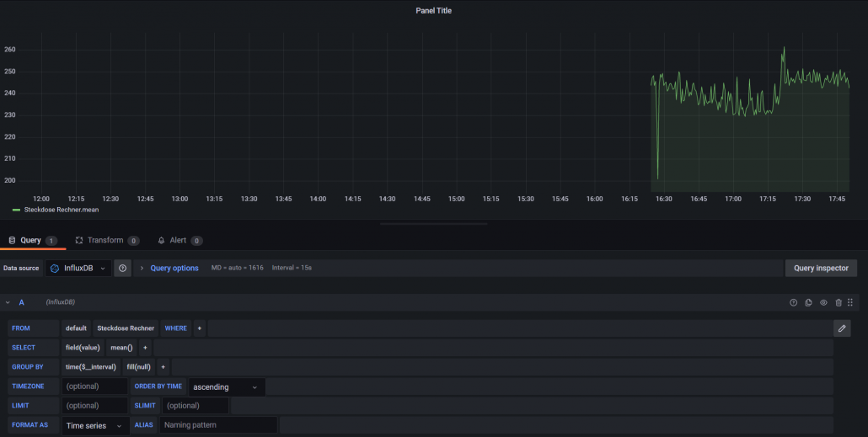Viewport: 868px width, 437px height.
Task: Add a WHERE condition with the plus button
Action: point(199,328)
